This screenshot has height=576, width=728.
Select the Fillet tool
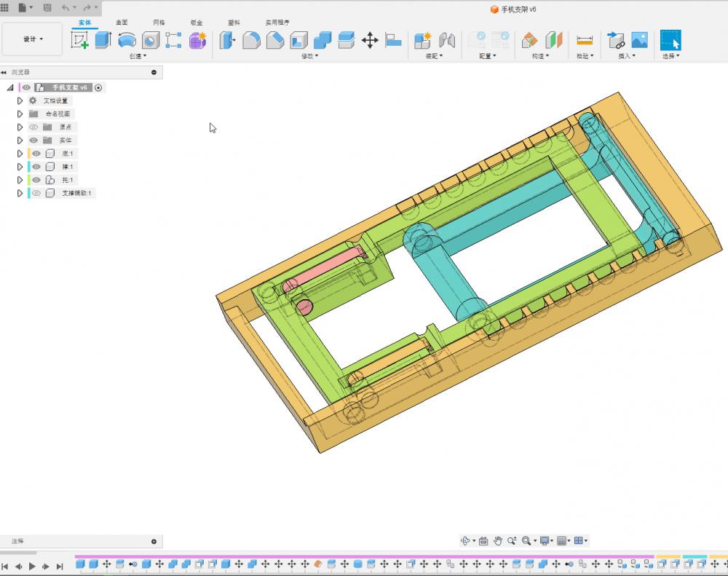(x=251, y=40)
